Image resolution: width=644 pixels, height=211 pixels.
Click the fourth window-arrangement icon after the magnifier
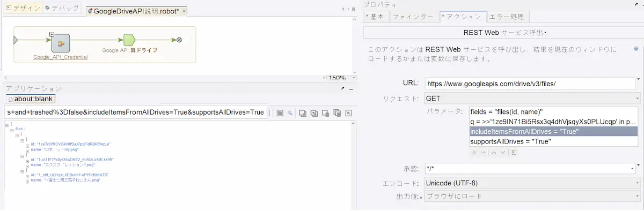[336, 113]
